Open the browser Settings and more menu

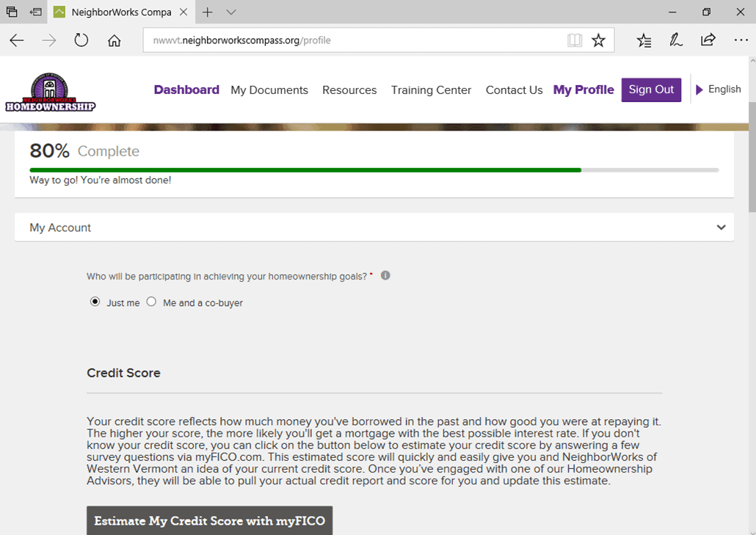tap(741, 40)
